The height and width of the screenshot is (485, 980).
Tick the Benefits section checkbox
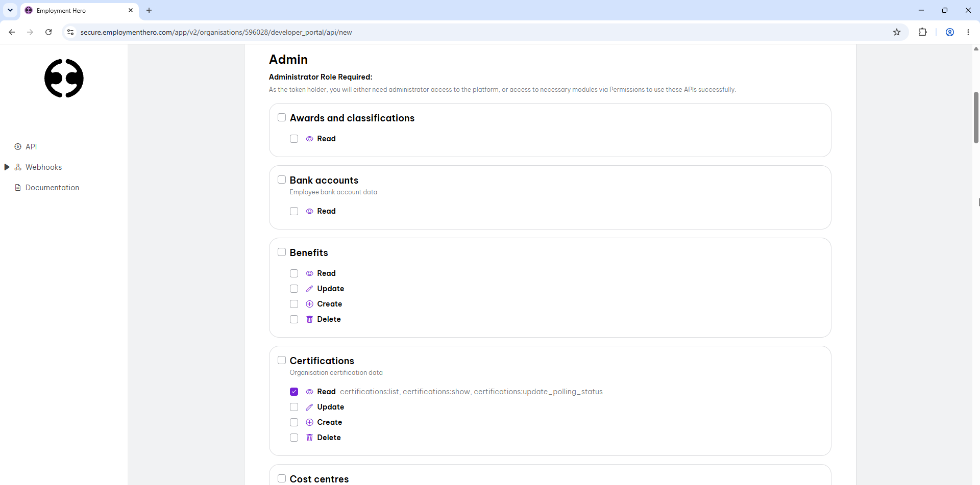pos(282,252)
